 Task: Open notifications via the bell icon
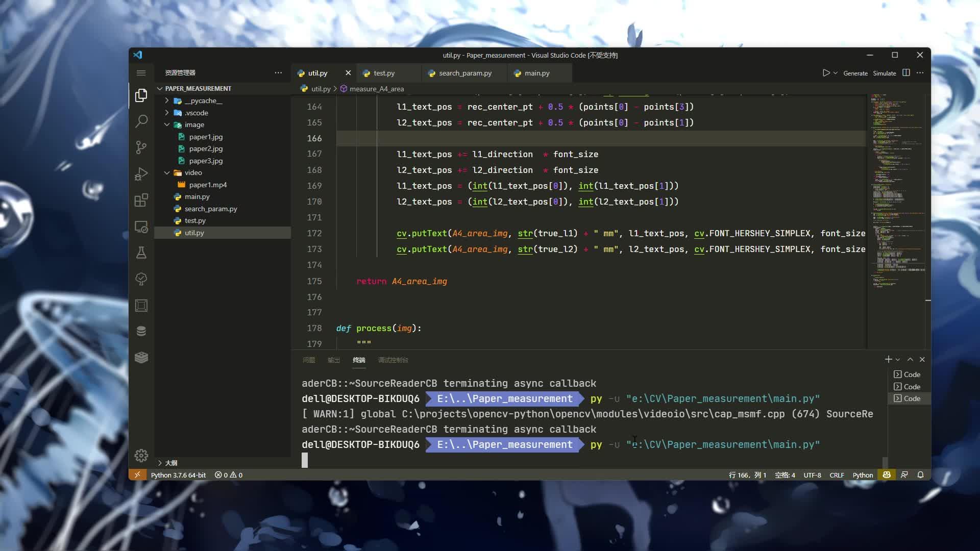[920, 474]
